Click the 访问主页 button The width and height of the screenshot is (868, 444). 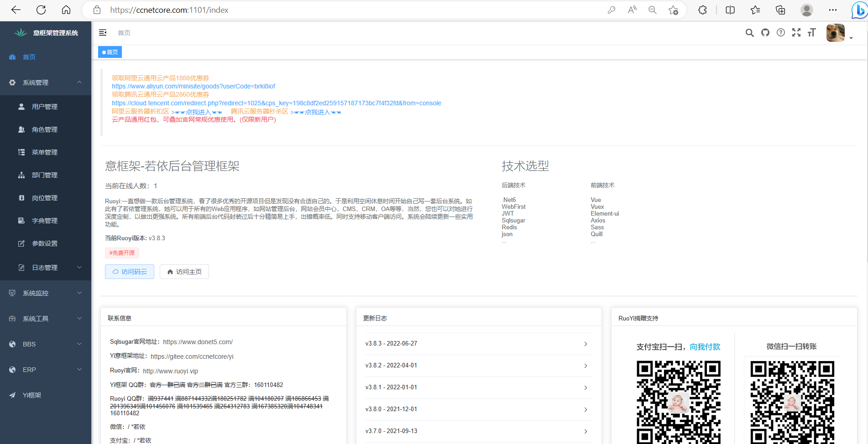point(184,272)
